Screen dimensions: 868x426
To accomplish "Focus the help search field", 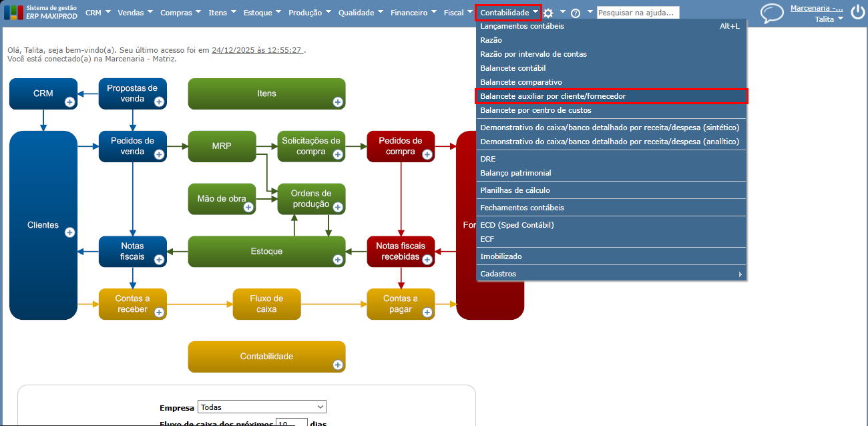I will [x=638, y=13].
